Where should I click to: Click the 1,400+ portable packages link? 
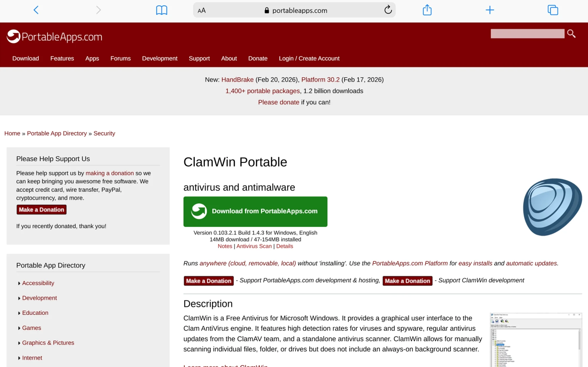(262, 91)
